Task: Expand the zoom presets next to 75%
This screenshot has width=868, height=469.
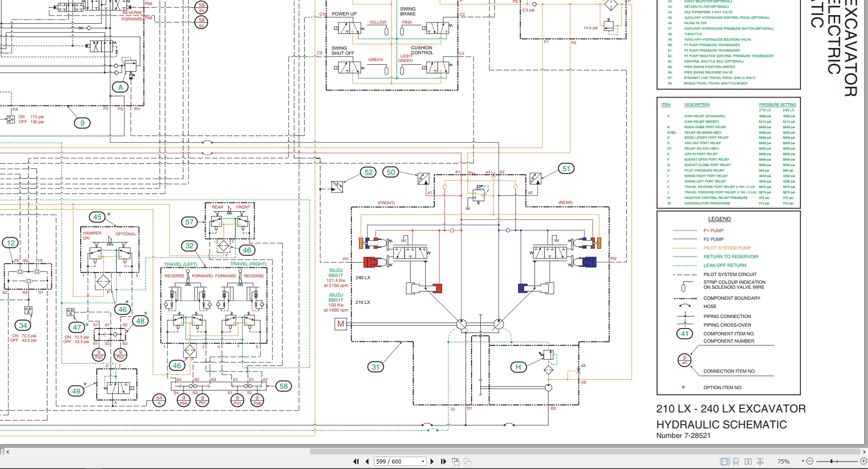Action: [x=803, y=461]
